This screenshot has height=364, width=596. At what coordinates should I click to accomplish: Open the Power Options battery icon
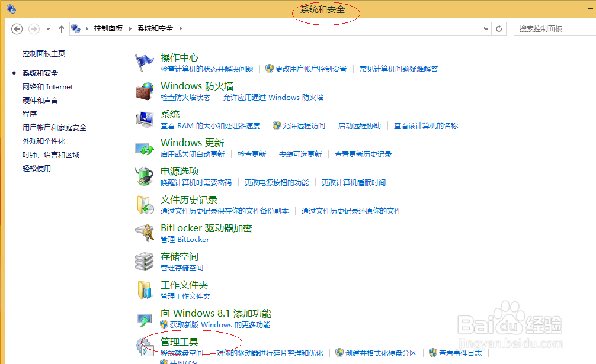tap(145, 176)
